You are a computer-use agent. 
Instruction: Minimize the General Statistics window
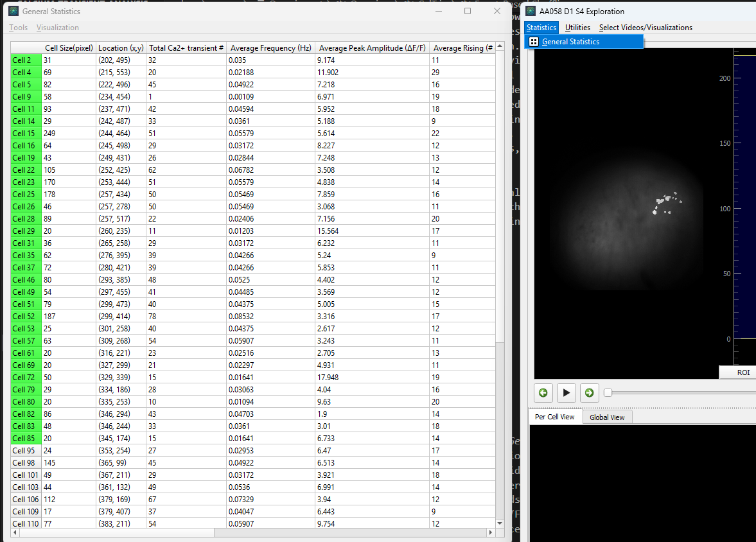[x=438, y=11]
